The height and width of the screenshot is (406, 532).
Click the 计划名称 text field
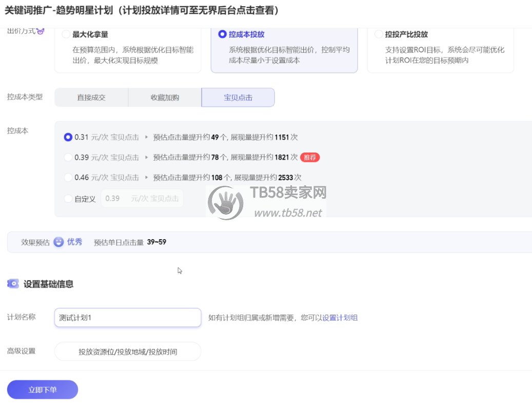(x=128, y=318)
